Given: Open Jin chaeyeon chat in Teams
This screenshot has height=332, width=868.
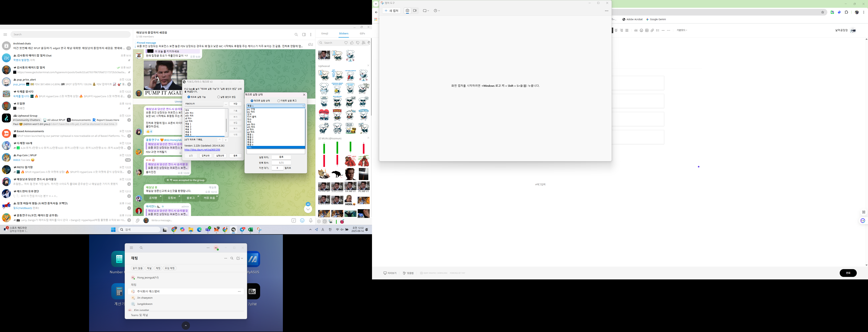Looking at the screenshot, I should [x=145, y=298].
